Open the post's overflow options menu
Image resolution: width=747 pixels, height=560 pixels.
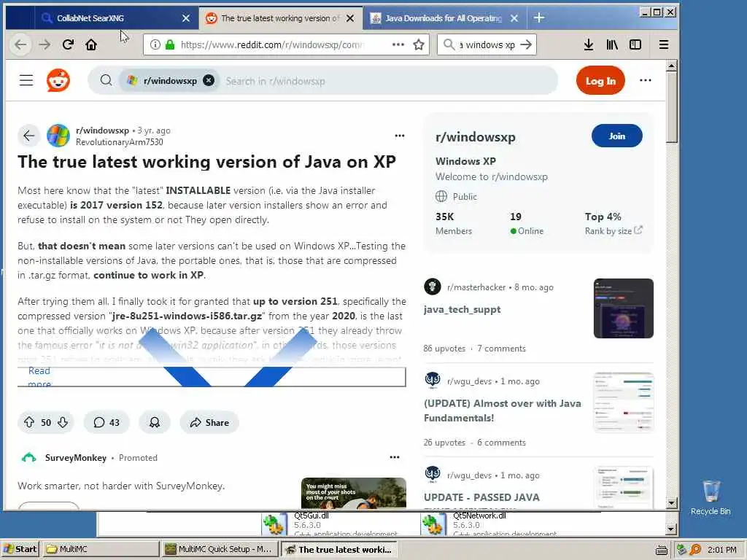(x=400, y=136)
